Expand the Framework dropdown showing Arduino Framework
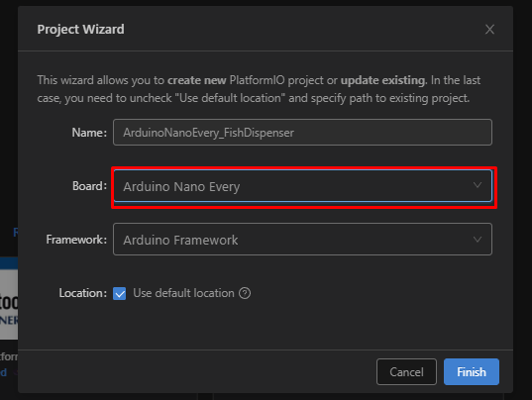Screen dimensions: 532x400 [x=302, y=240]
